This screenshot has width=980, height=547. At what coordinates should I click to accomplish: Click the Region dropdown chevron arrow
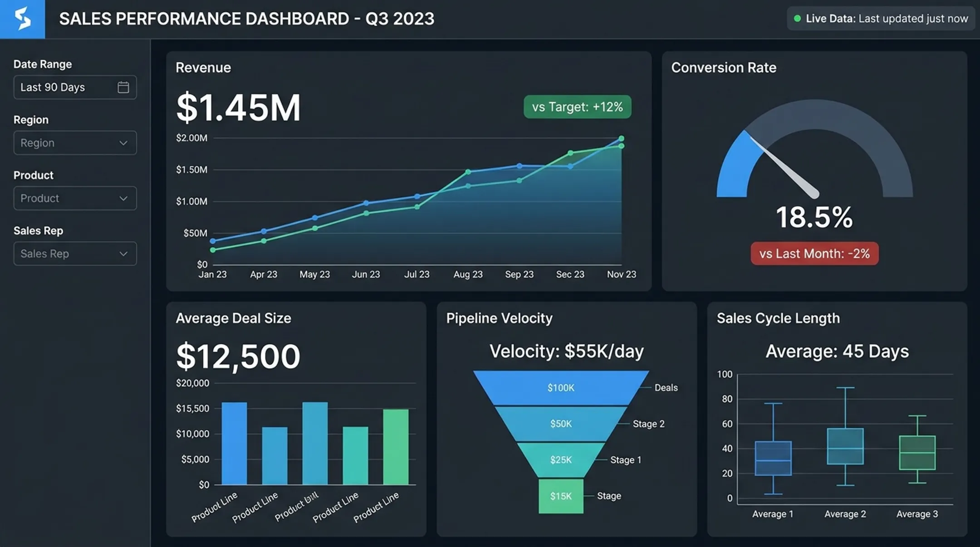[123, 143]
